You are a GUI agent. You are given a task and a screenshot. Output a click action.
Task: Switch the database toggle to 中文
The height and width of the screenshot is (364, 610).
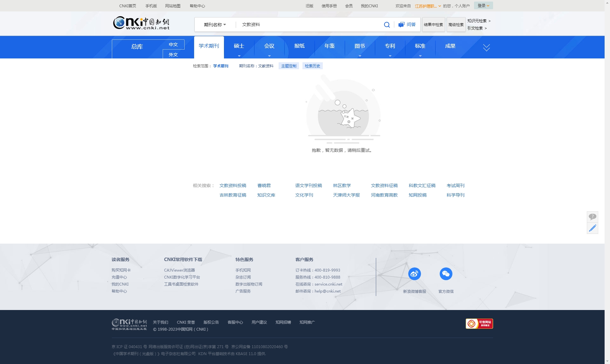[x=173, y=44]
